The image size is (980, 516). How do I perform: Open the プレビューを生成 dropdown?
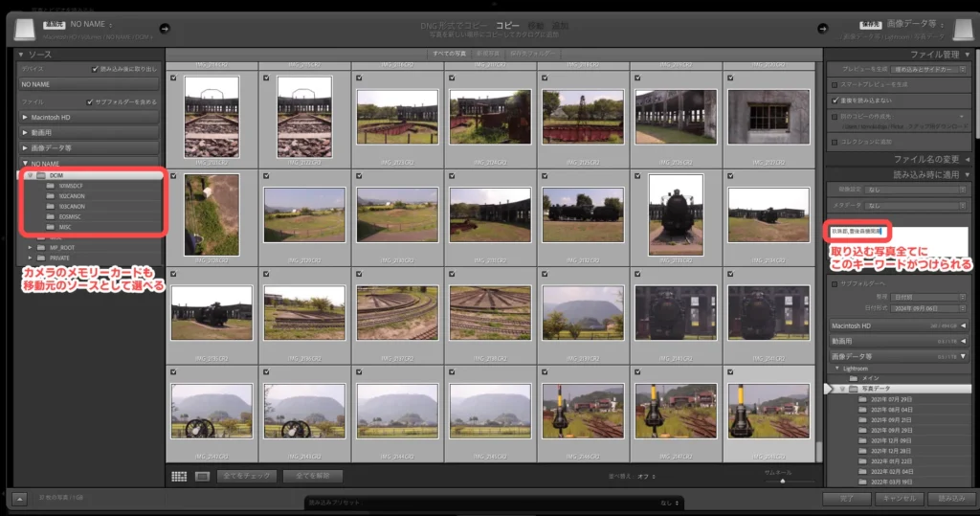pyautogui.click(x=926, y=70)
